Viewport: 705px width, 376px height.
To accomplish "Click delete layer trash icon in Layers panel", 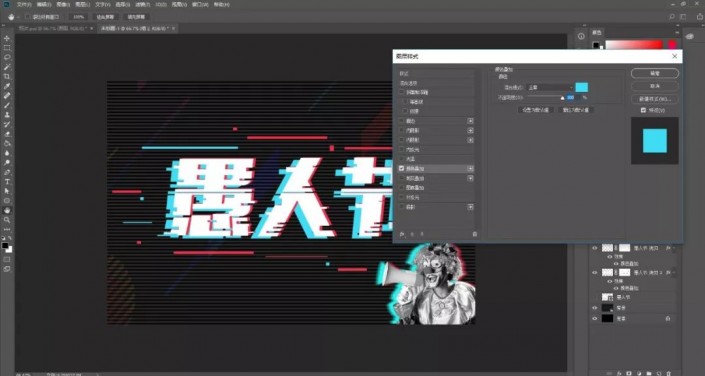I will coord(669,373).
